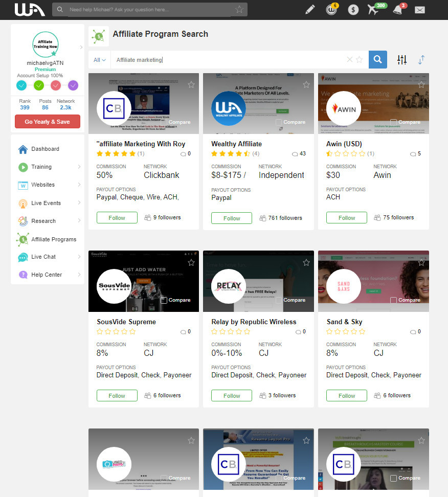This screenshot has width=448, height=497.
Task: Follow the Sand & Sky program
Action: point(347,396)
